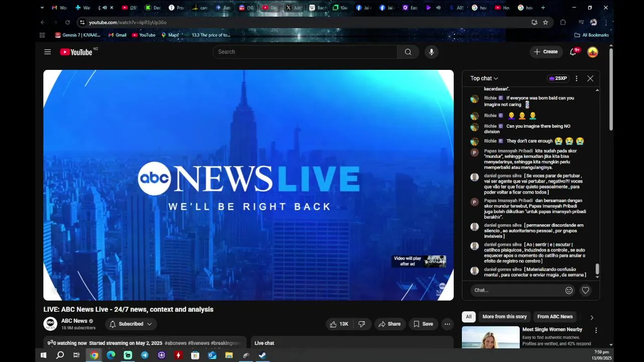Image resolution: width=644 pixels, height=362 pixels.
Task: Bookmark this page with the star
Action: tap(545, 22)
